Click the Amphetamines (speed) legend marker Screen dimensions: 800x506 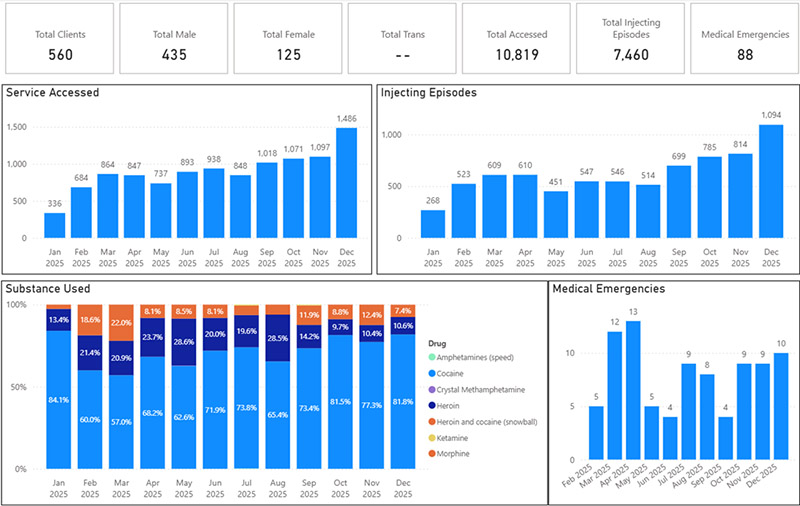tap(431, 356)
